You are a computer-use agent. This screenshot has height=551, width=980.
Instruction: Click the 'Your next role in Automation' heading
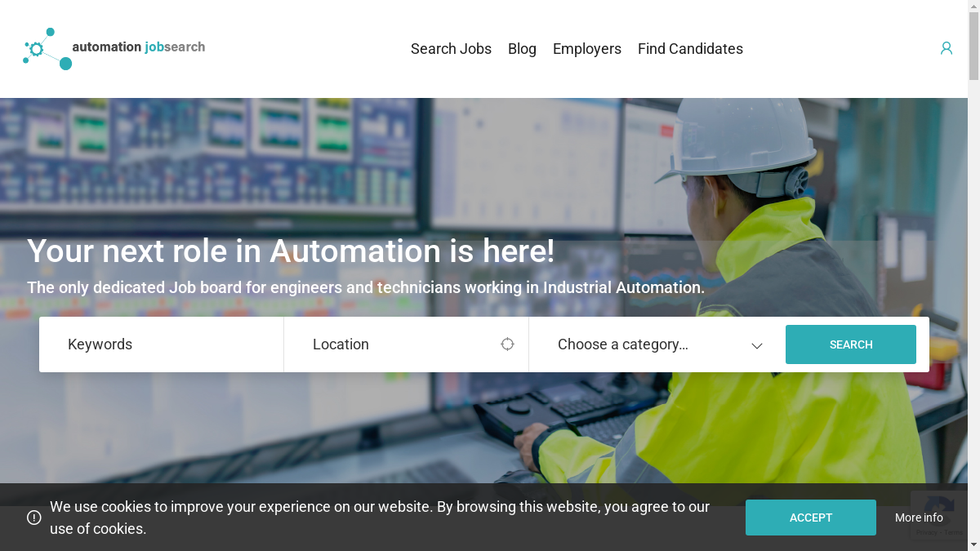tap(291, 251)
